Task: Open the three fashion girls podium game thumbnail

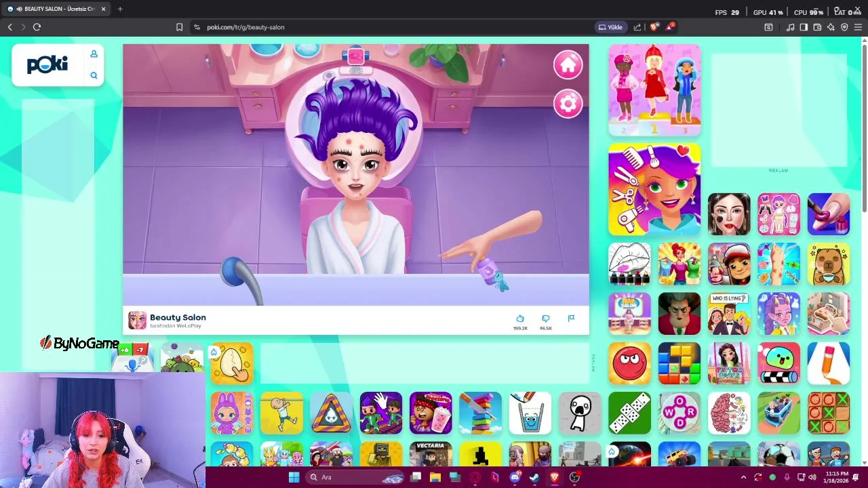Action: click(x=654, y=90)
